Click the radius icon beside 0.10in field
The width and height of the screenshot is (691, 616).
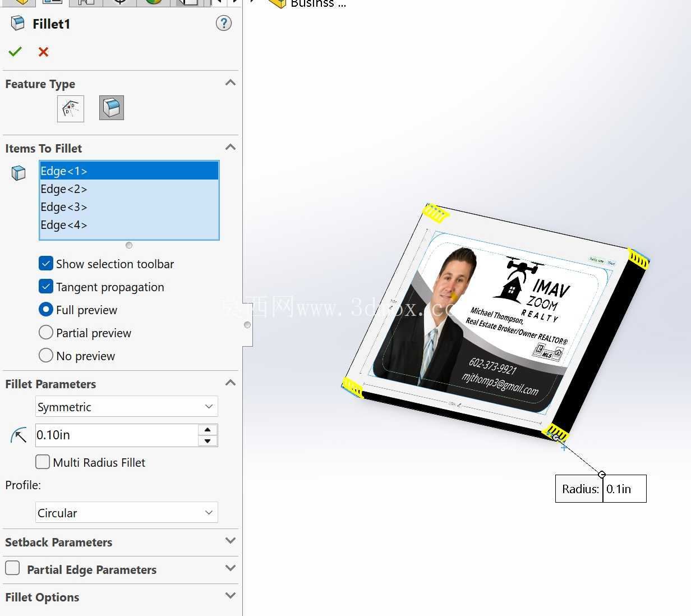click(19, 435)
